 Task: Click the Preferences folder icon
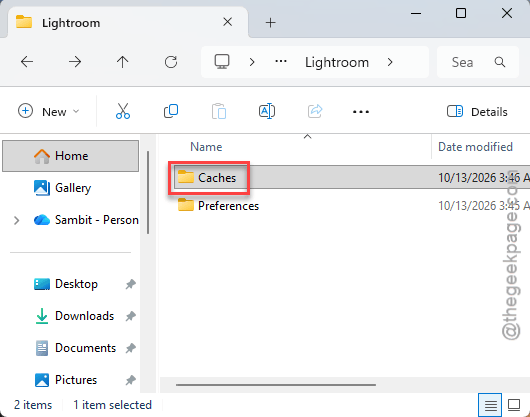(186, 205)
